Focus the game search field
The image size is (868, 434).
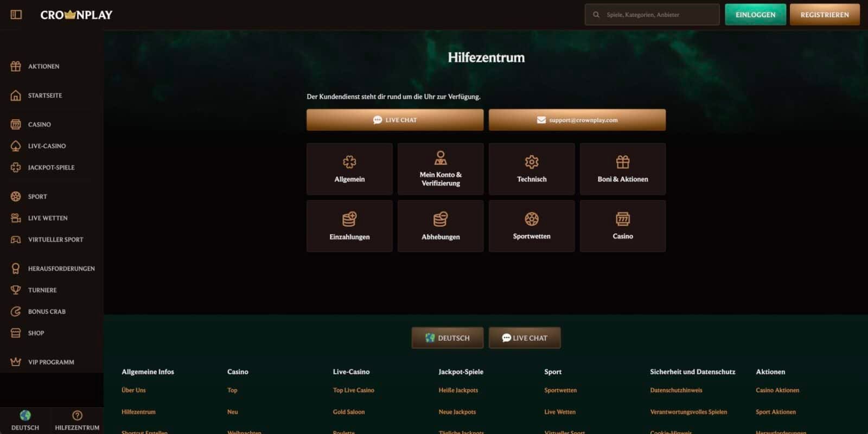[659, 15]
